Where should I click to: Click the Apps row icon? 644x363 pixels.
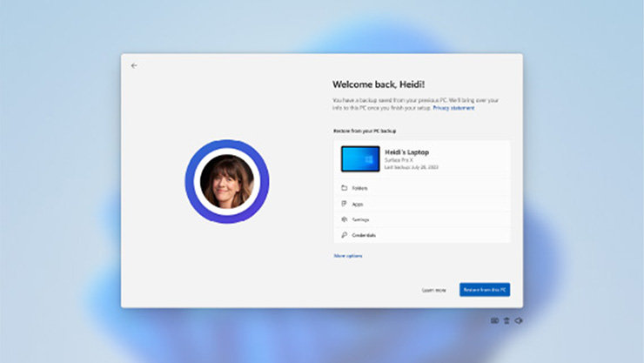coord(344,204)
